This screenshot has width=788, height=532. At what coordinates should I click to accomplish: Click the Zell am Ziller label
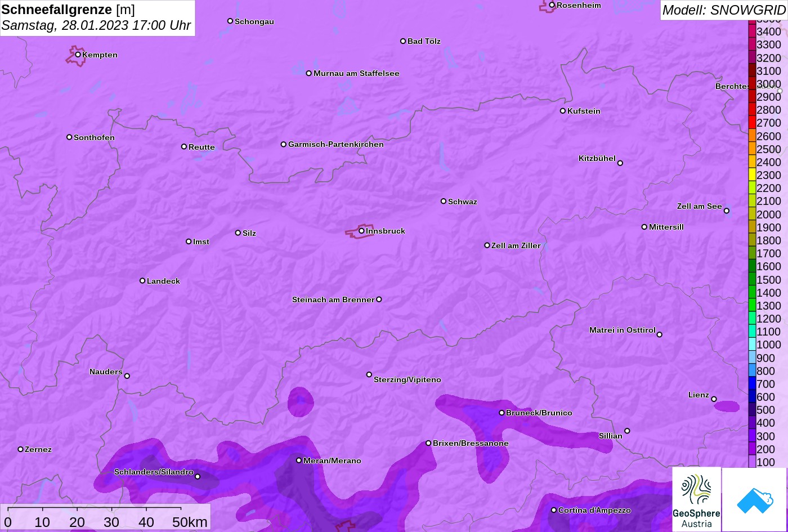(516, 245)
